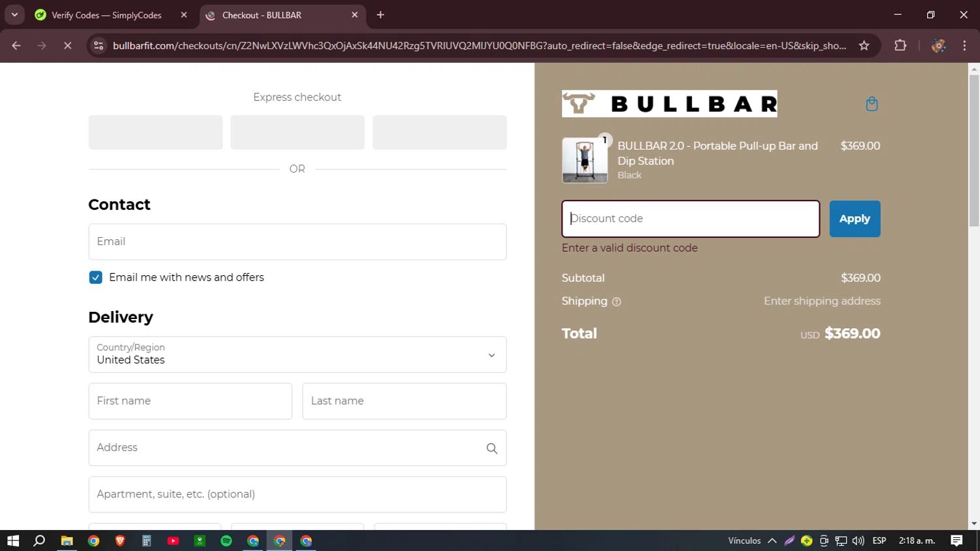This screenshot has height=551, width=980.
Task: Click the middle express checkout placeholder button
Action: 297,132
